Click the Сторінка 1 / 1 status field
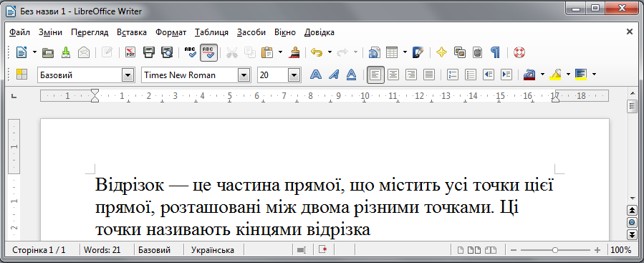 tap(39, 250)
